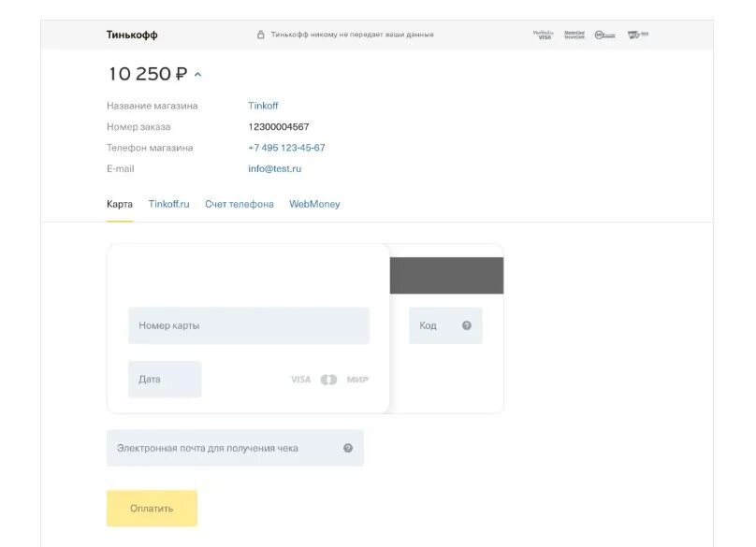
Task: Click the PCI DSS badge
Action: pos(638,35)
